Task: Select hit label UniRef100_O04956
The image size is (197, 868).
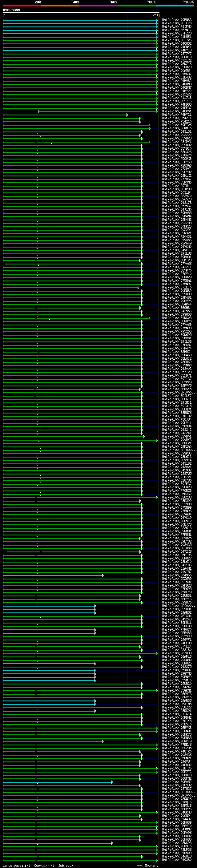Action: click(x=176, y=575)
